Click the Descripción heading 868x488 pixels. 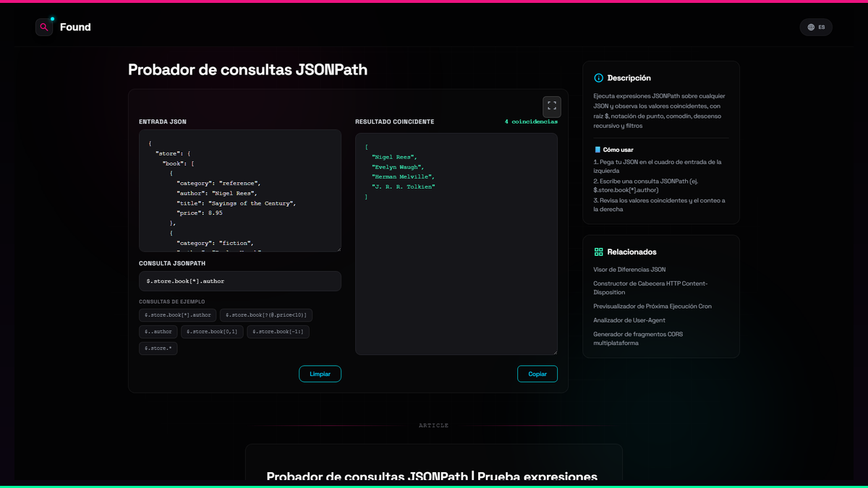tap(629, 78)
